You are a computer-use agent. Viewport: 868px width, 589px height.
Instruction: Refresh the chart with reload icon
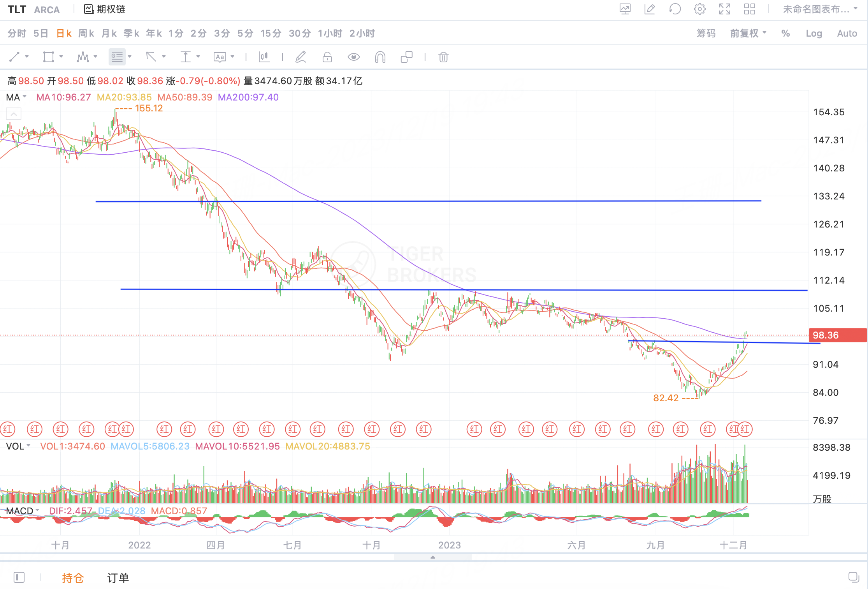click(675, 9)
